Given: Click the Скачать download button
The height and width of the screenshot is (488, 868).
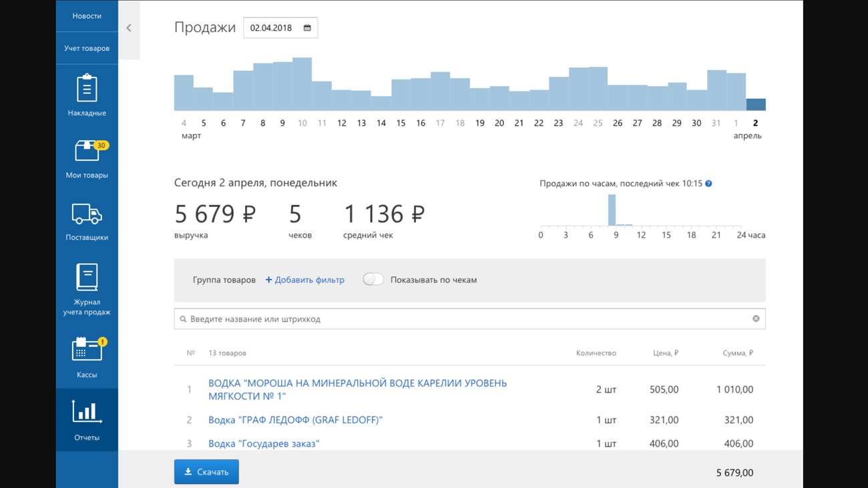Looking at the screenshot, I should coord(206,472).
